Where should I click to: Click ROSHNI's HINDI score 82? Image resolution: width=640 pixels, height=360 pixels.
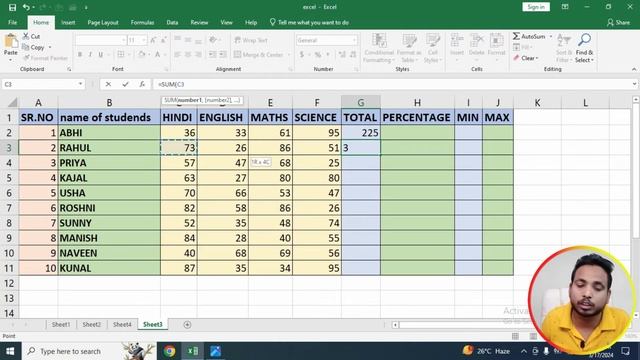[179, 208]
